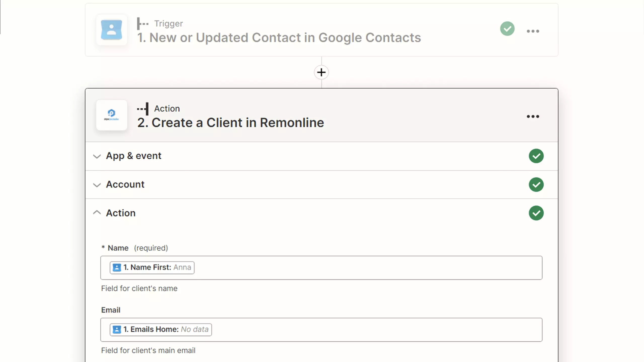This screenshot has width=644, height=362.
Task: Click the plus button to add step
Action: pyautogui.click(x=321, y=72)
